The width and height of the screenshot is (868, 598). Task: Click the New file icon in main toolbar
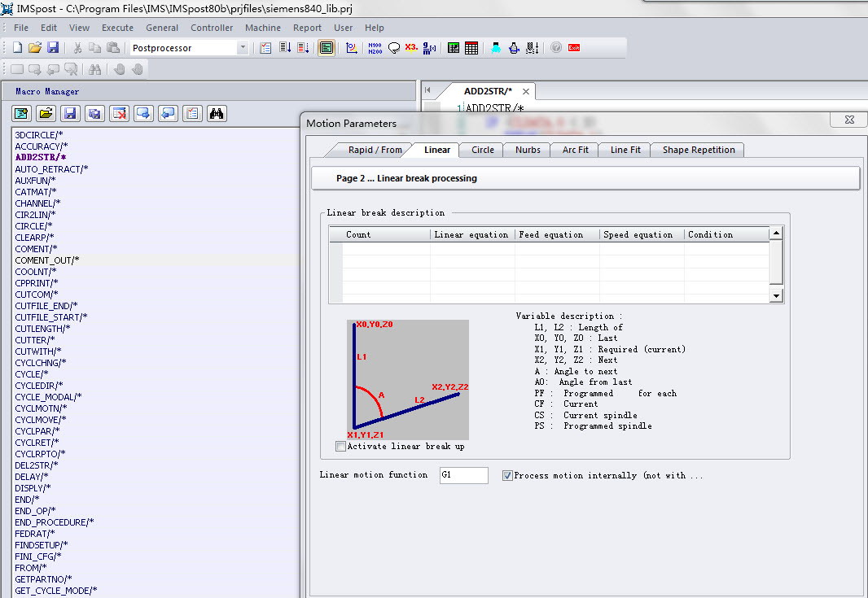coord(17,48)
